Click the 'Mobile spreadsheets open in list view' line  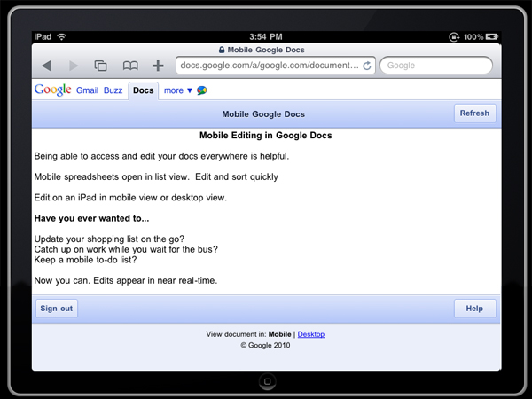156,176
